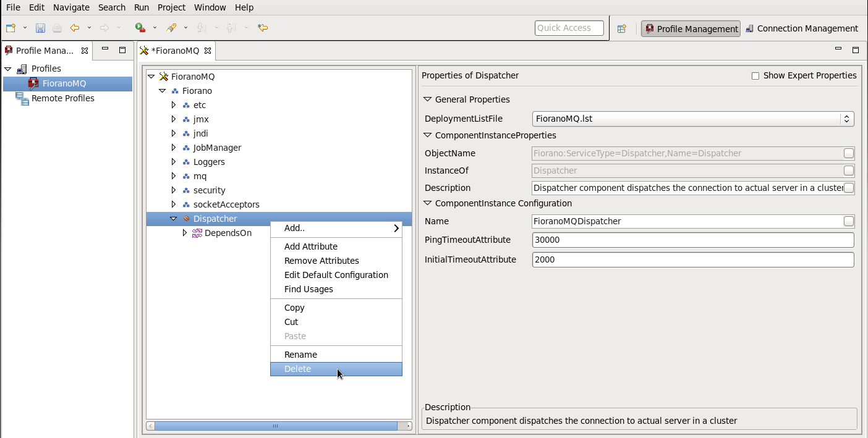Collapse the Dispatcher tree node

(x=174, y=219)
